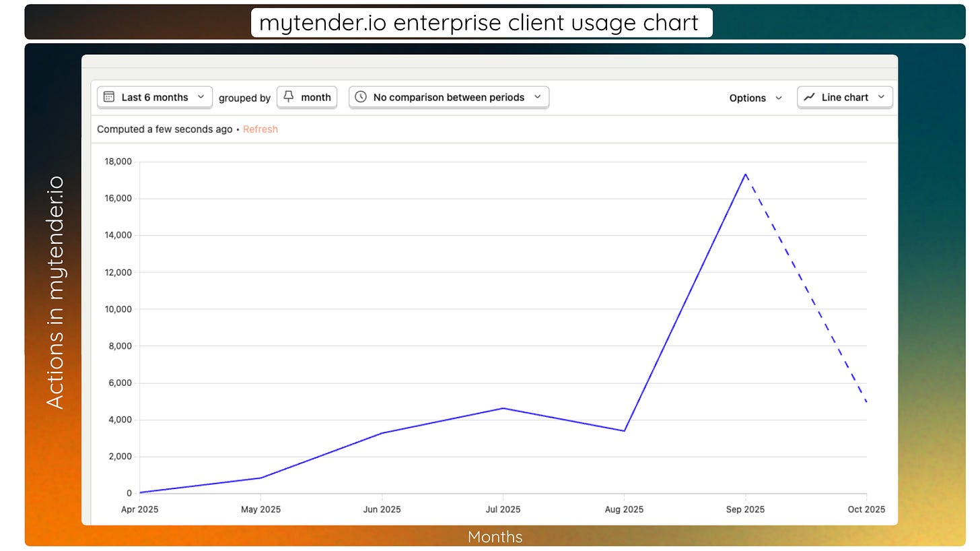980x551 pixels.
Task: Click the Aug 2025 data point on line
Action: [624, 430]
